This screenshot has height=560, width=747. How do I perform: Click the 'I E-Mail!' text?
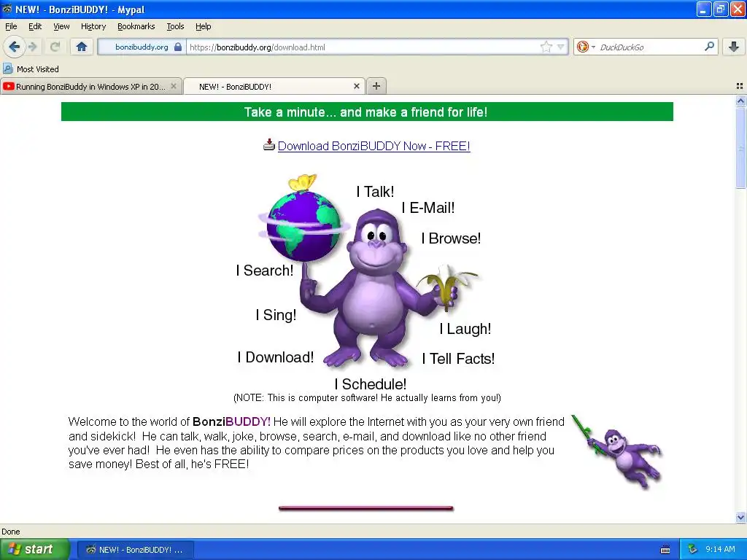427,208
